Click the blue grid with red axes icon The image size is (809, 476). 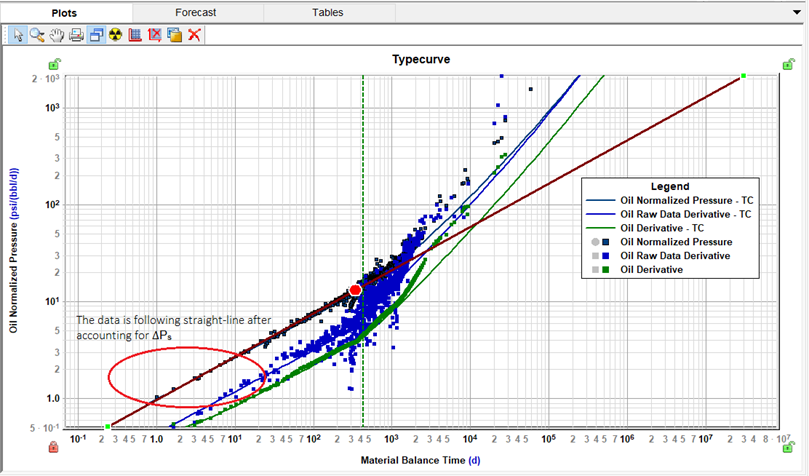click(x=135, y=35)
